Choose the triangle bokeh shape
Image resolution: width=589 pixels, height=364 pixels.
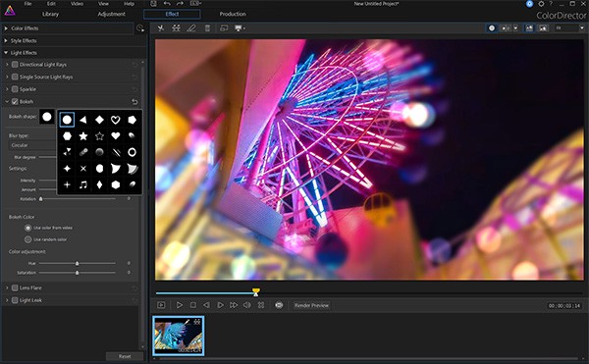tap(83, 120)
